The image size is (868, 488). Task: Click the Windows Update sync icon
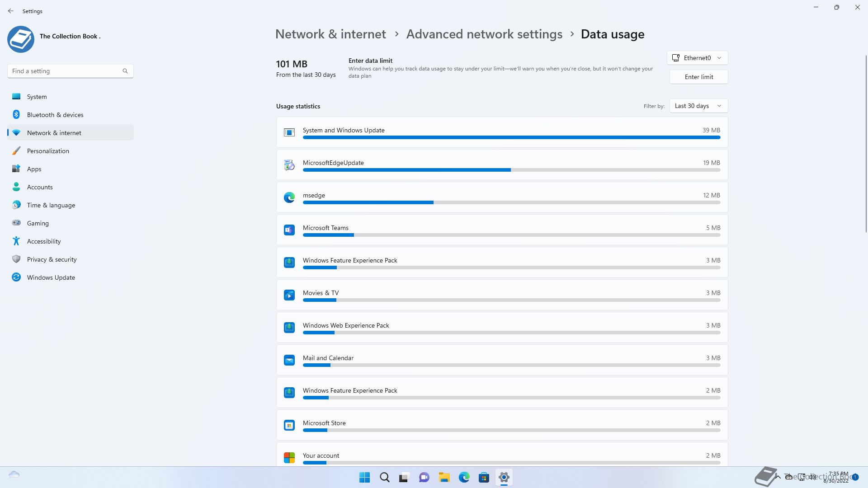16,277
